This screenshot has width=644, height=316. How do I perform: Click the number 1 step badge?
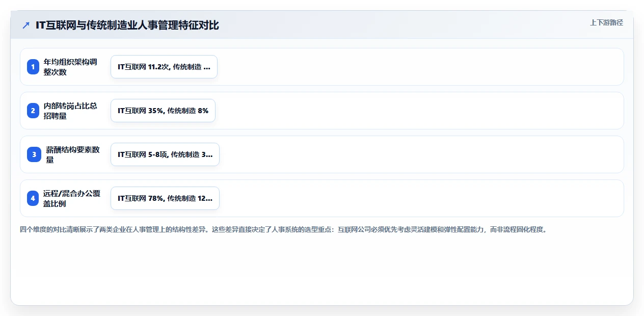(33, 67)
